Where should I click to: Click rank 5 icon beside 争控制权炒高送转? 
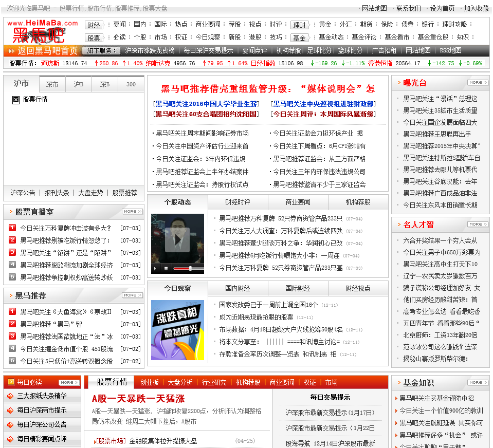[x=12, y=277]
